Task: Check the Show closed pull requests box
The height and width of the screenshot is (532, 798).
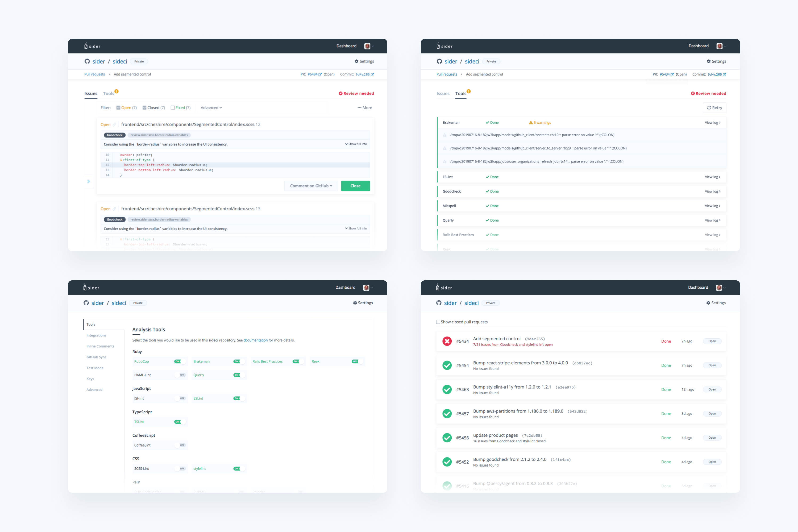Action: coord(438,322)
